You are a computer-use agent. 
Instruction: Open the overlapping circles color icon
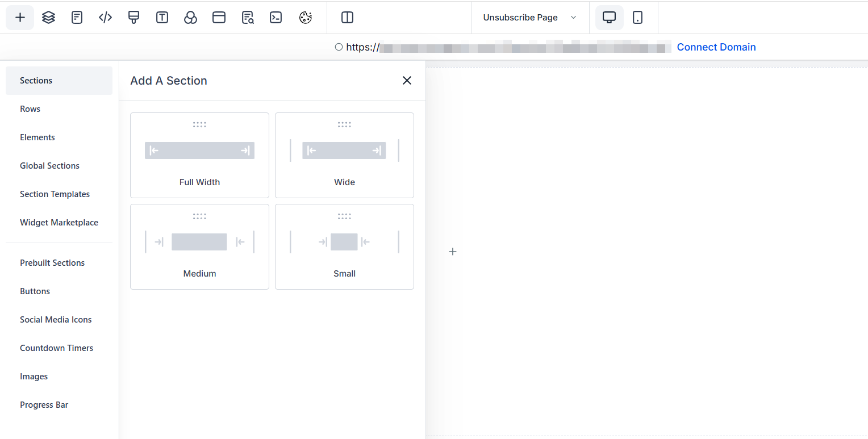coord(190,18)
